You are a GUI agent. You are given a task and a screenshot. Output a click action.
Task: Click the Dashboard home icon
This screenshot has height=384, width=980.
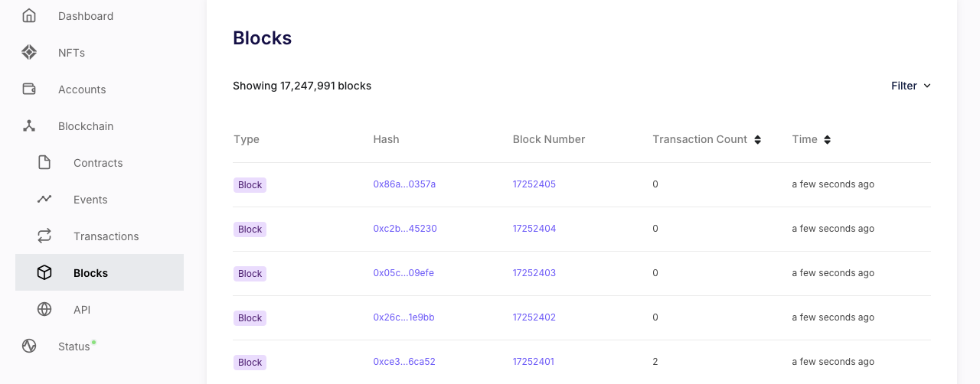tap(29, 15)
